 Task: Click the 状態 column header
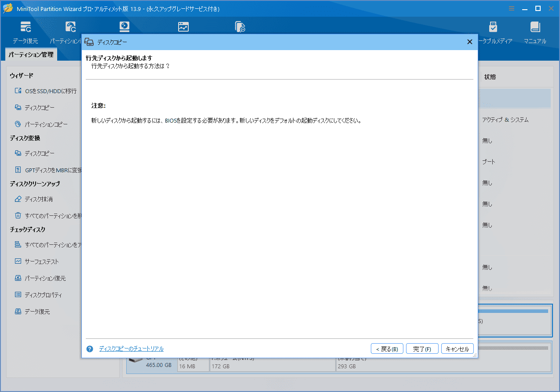tap(490, 77)
